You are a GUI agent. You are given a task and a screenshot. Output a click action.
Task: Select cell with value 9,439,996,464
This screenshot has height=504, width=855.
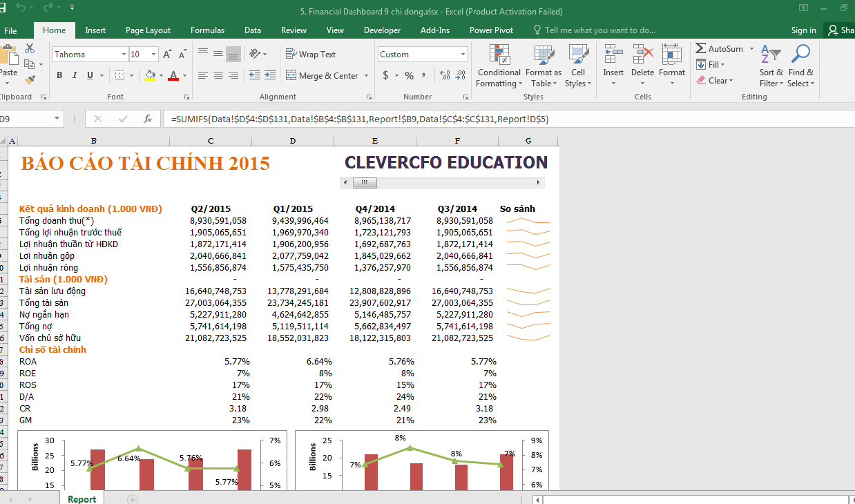point(292,220)
